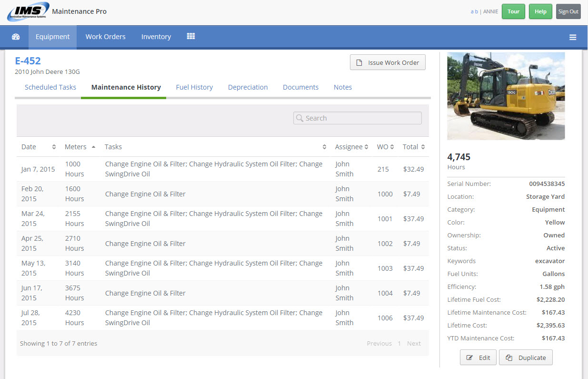The height and width of the screenshot is (379, 588).
Task: Click work order number 1000
Action: click(x=385, y=194)
